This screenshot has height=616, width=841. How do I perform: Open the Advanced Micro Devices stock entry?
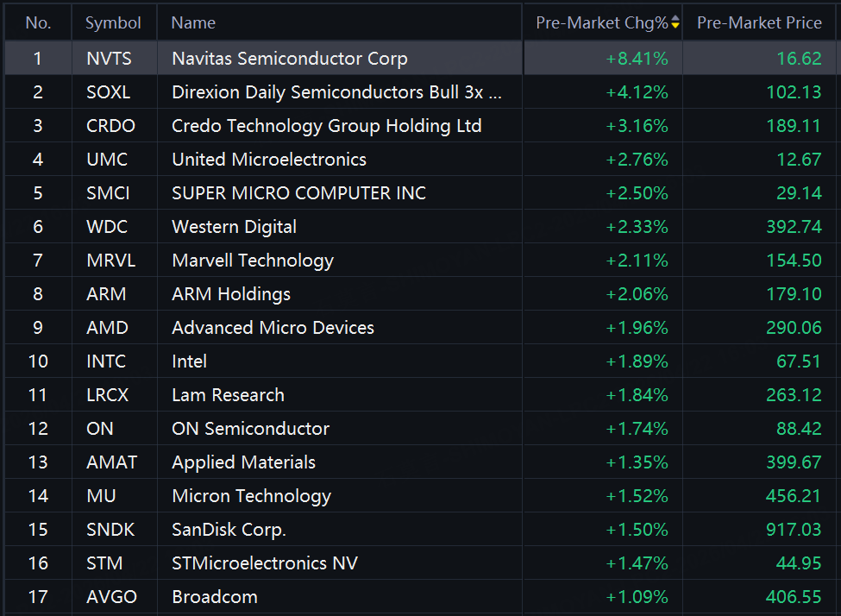(x=273, y=328)
